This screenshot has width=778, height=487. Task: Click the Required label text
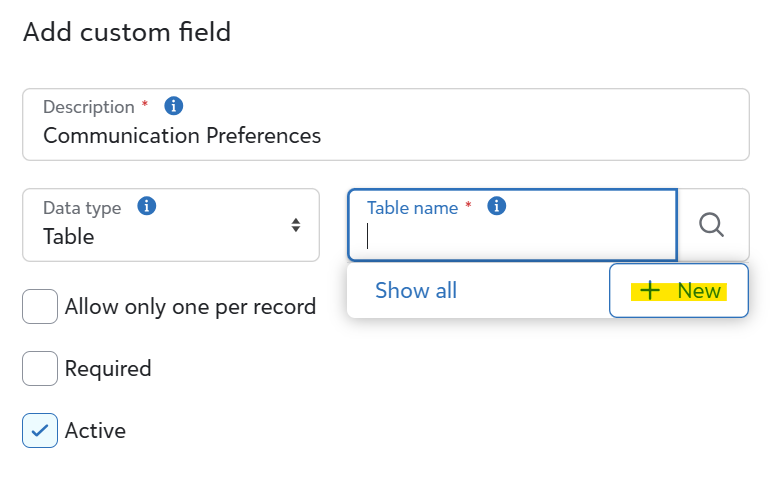[x=108, y=369]
